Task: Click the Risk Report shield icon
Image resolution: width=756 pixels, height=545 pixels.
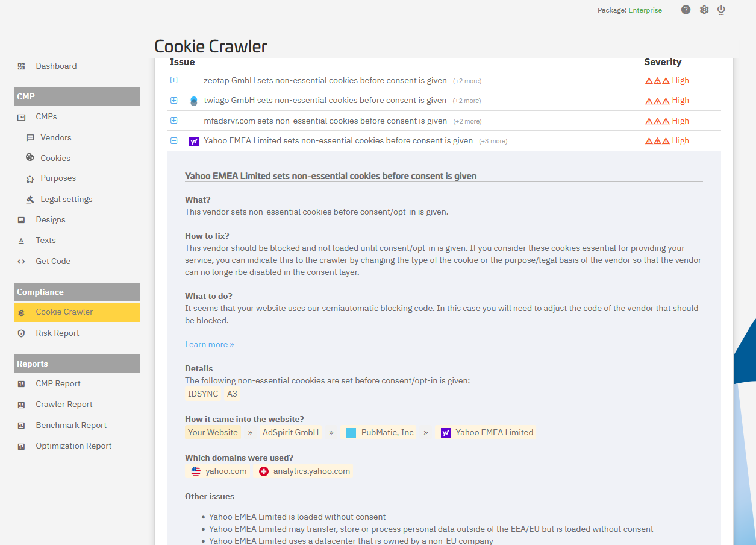Action: [x=22, y=333]
